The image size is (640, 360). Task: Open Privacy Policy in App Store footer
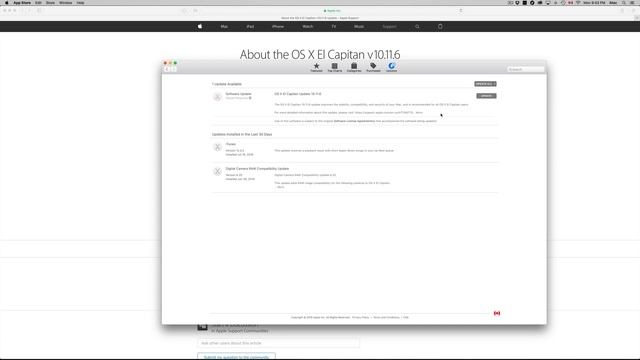360,317
